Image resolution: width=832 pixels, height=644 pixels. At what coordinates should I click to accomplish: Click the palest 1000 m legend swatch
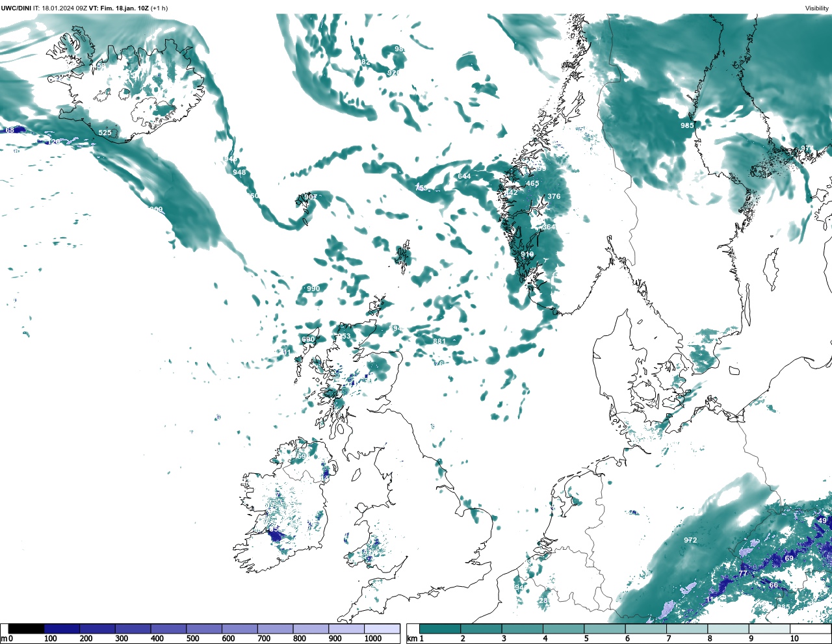coord(382,628)
